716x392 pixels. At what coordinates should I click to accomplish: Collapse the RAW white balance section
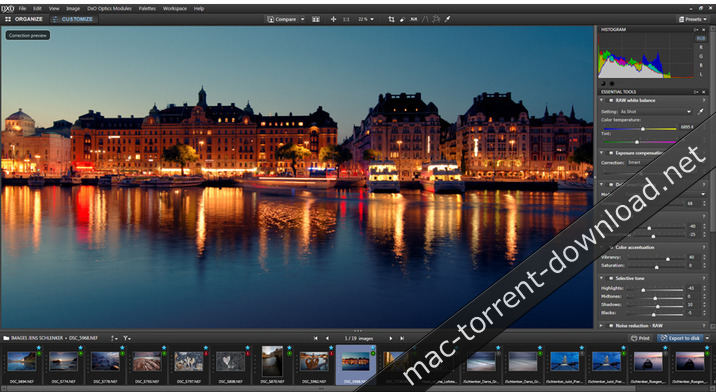pos(602,101)
